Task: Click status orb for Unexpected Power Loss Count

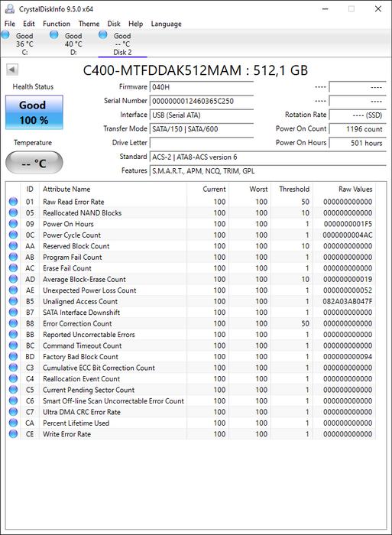Action: (13, 290)
